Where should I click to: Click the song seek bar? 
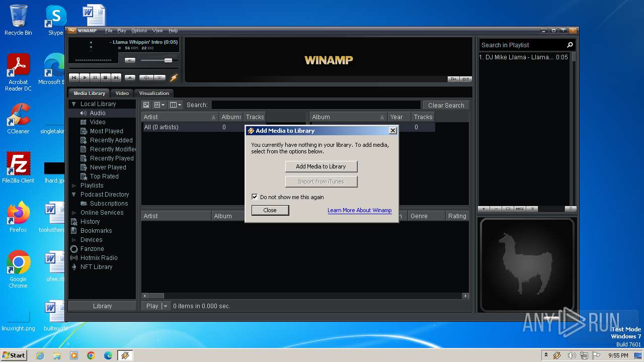pos(123,68)
